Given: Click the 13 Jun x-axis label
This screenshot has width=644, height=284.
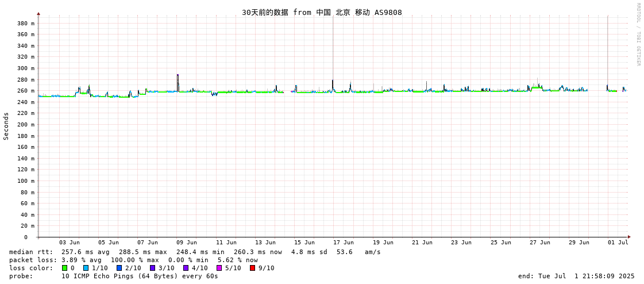Looking at the screenshot, I should click(x=265, y=243).
